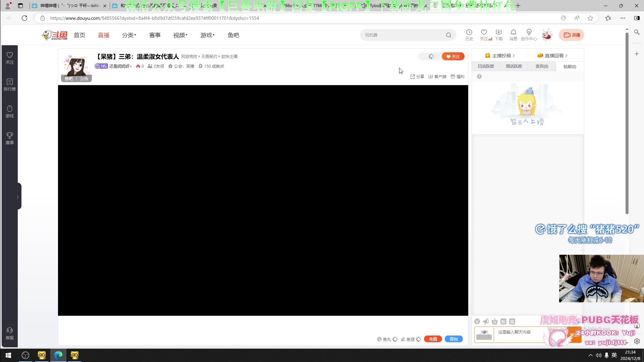Open the Windows Start menu

tap(8, 355)
